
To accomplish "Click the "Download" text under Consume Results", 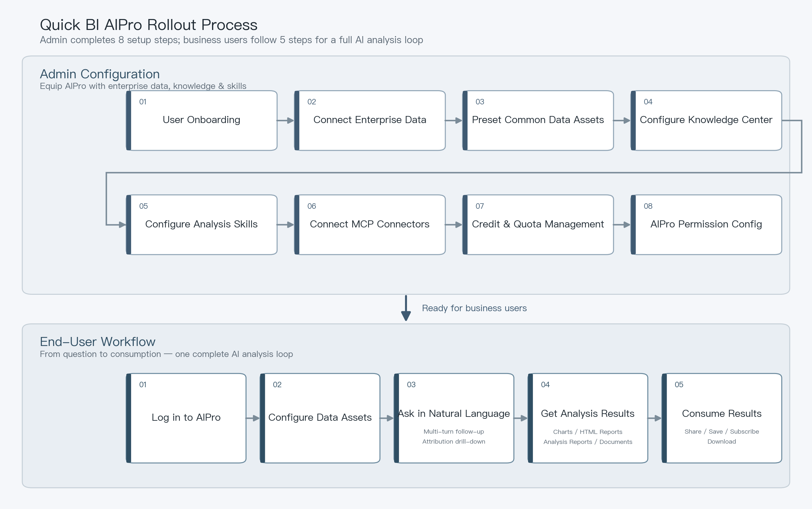I will [x=722, y=442].
